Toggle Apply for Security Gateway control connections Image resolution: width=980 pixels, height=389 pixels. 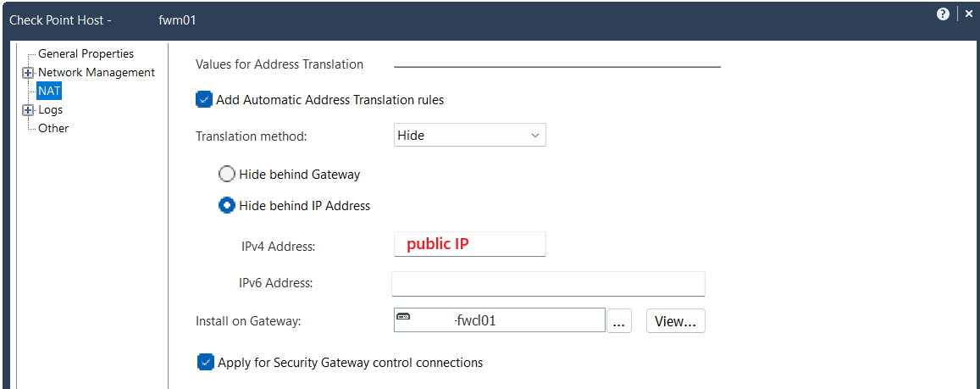tap(205, 362)
